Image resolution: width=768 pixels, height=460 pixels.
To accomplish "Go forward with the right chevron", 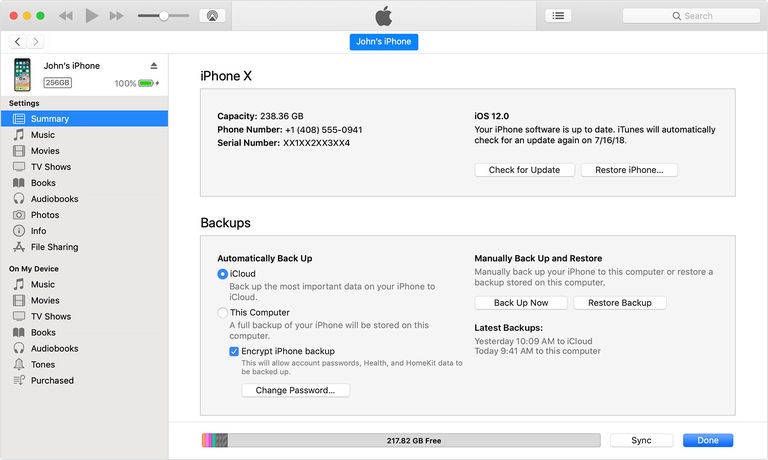I will pos(37,42).
